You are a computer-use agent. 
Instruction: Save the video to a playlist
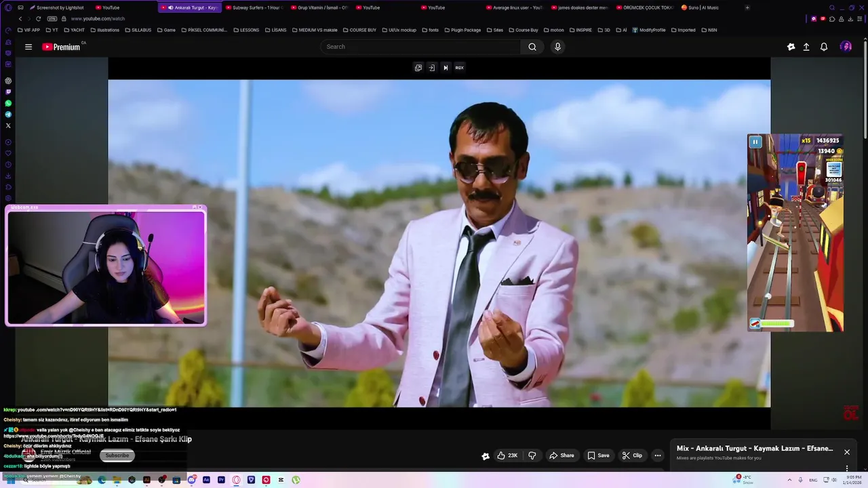[598, 455]
